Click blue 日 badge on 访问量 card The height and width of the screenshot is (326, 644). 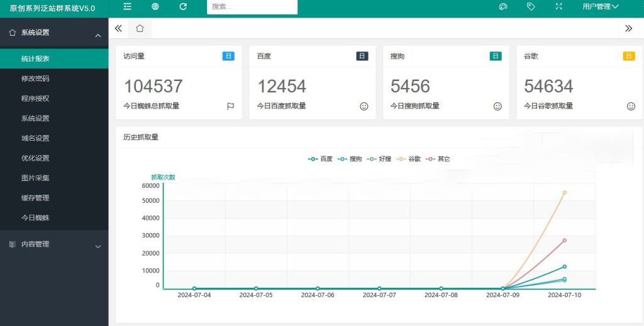click(x=228, y=56)
